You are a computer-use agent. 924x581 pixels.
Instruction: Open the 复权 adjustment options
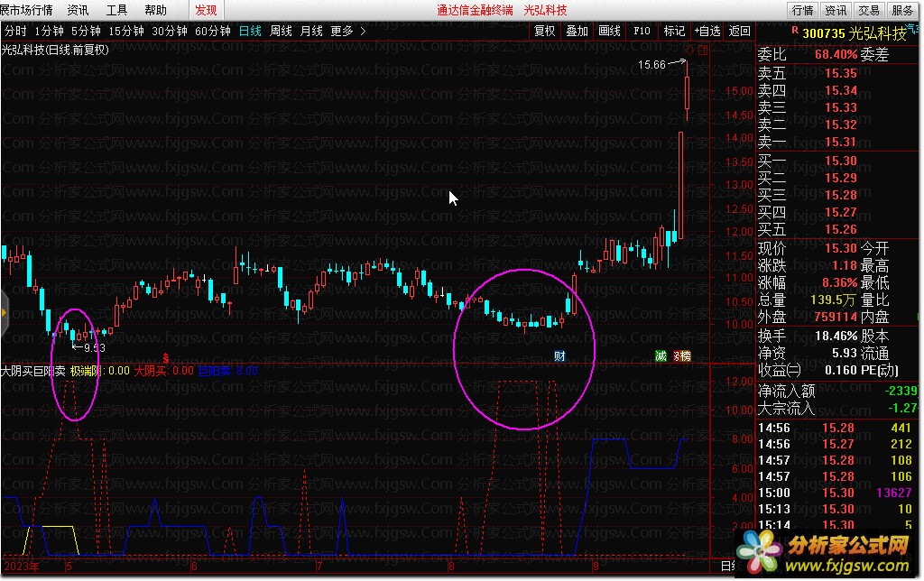[544, 31]
